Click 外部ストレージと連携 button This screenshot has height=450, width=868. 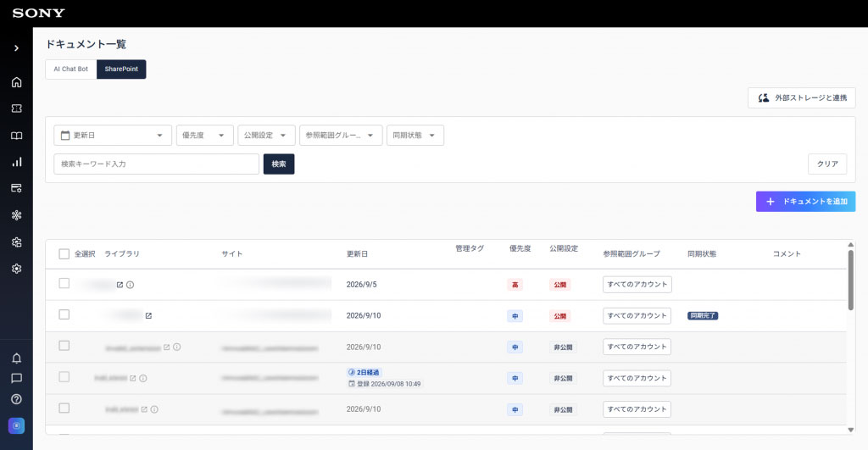(x=802, y=98)
